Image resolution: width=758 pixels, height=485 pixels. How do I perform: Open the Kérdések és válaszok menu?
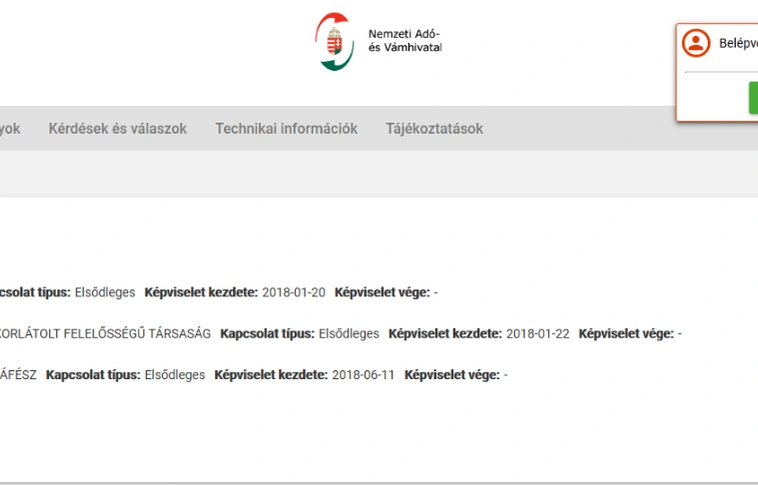(x=117, y=129)
